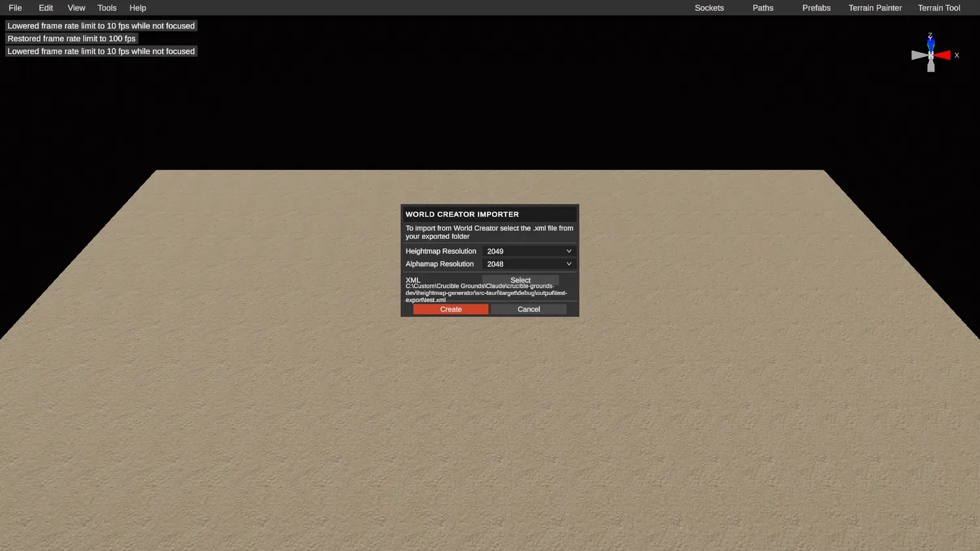This screenshot has width=980, height=551.
Task: Click the 'Restored frame rate limit to 100 fps' message
Action: pyautogui.click(x=71, y=39)
